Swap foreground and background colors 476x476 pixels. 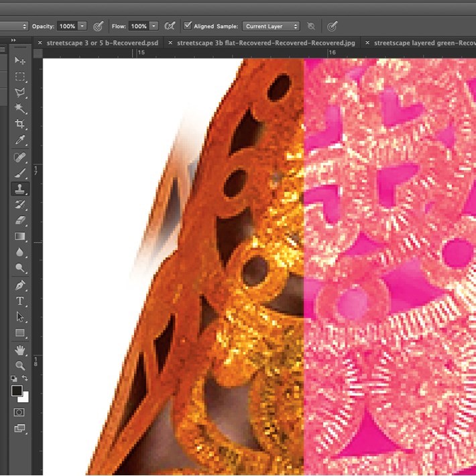pos(25,379)
